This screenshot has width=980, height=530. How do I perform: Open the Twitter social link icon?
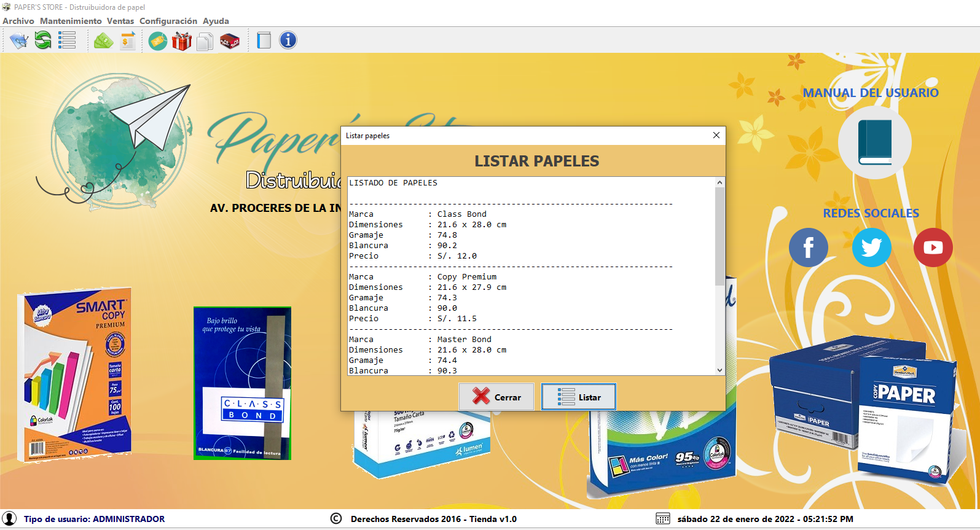872,247
